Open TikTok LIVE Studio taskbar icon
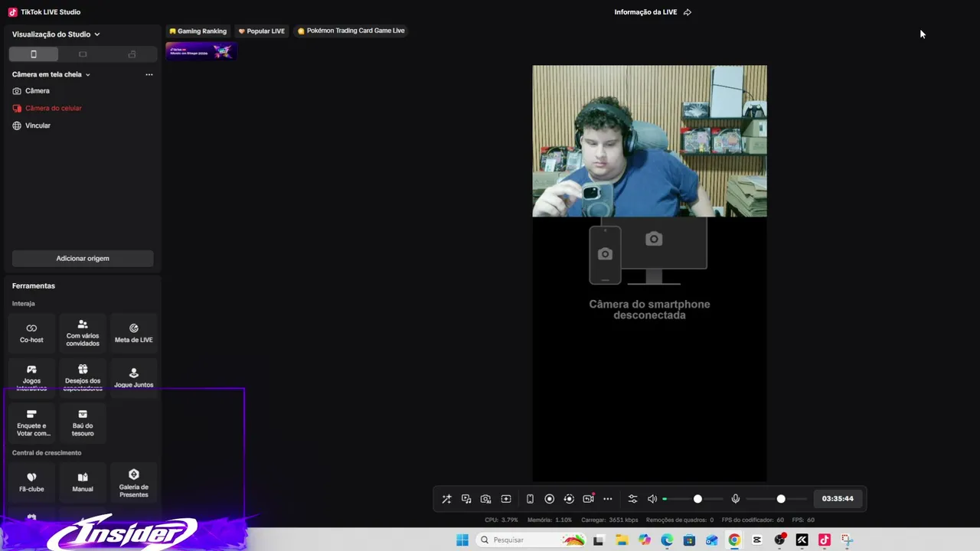The width and height of the screenshot is (980, 551). 825,540
